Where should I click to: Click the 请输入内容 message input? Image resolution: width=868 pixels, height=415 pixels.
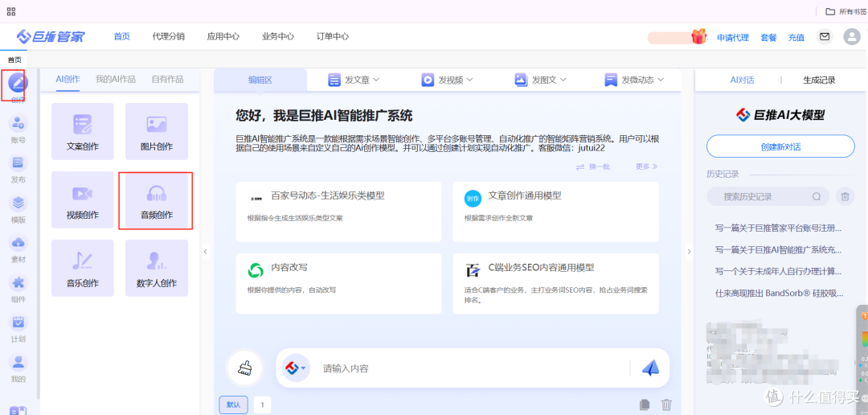click(x=473, y=368)
